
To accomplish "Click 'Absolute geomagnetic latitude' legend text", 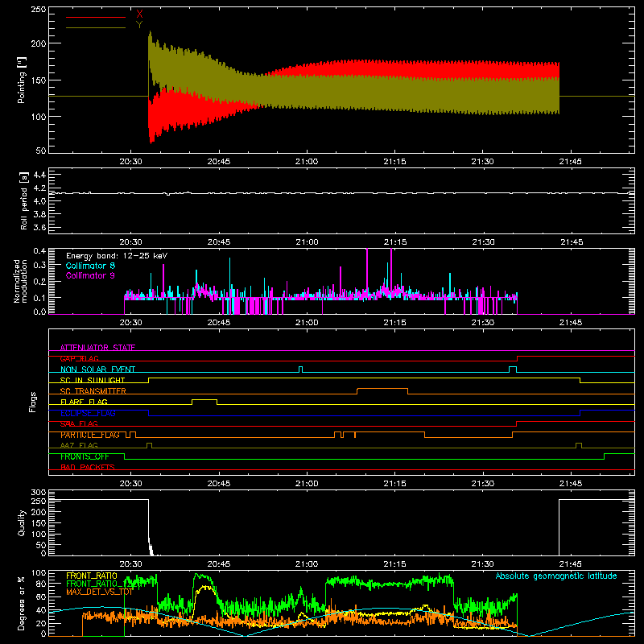I will coord(556,576).
